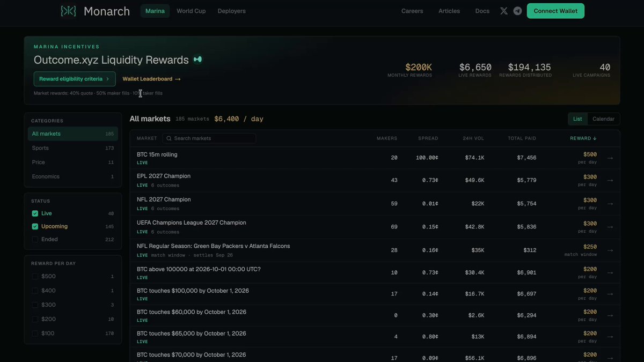The width and height of the screenshot is (644, 362).
Task: Click the MAKERS column header
Action: click(x=387, y=138)
